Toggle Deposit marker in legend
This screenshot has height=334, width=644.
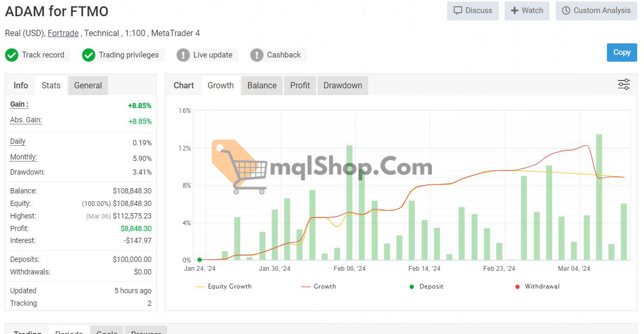(426, 286)
